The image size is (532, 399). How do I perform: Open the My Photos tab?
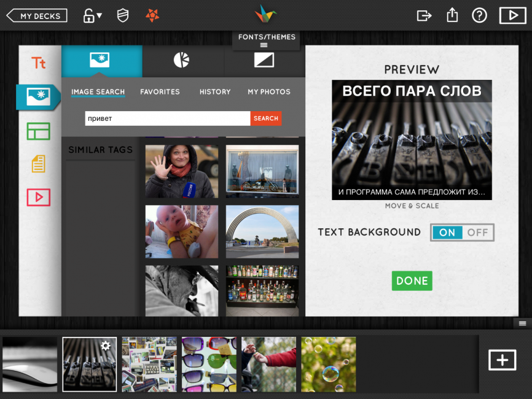point(268,92)
